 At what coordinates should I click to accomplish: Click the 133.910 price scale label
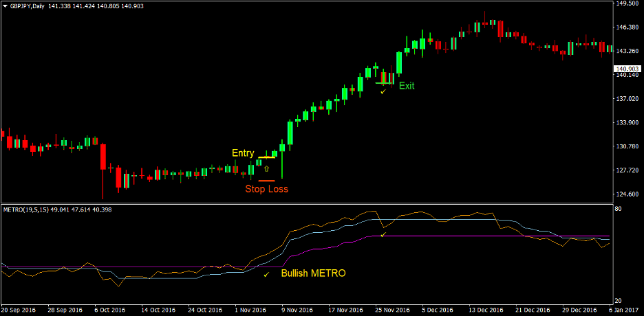pos(627,123)
